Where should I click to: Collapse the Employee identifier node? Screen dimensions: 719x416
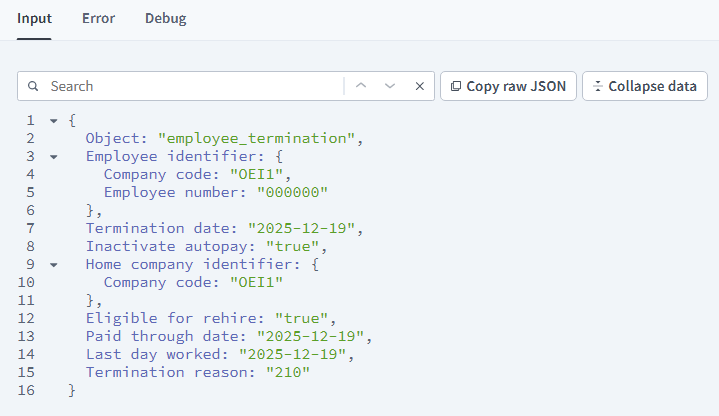[53, 156]
